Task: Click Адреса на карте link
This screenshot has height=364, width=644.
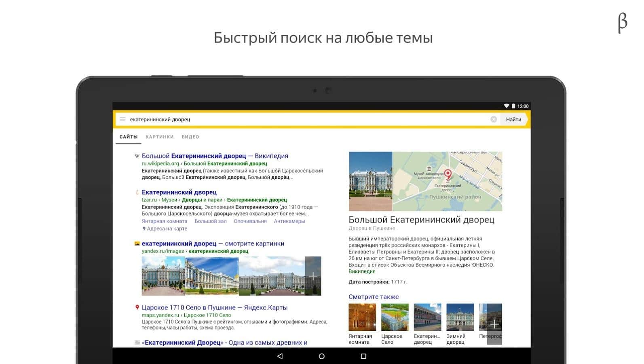Action: [167, 229]
